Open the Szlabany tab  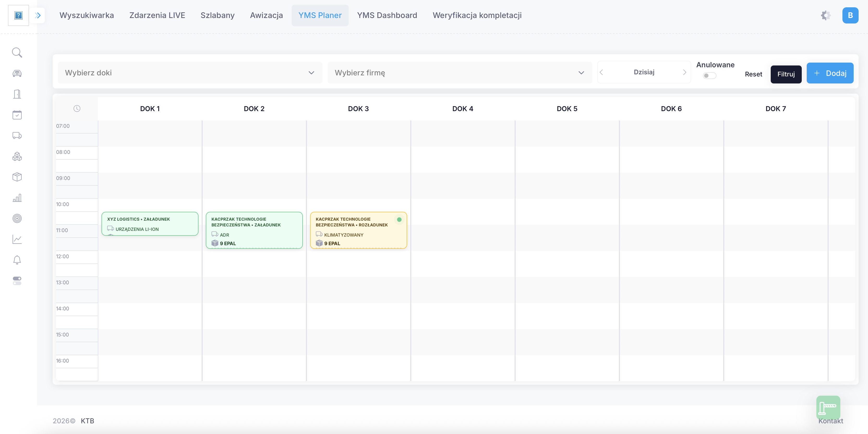point(217,15)
